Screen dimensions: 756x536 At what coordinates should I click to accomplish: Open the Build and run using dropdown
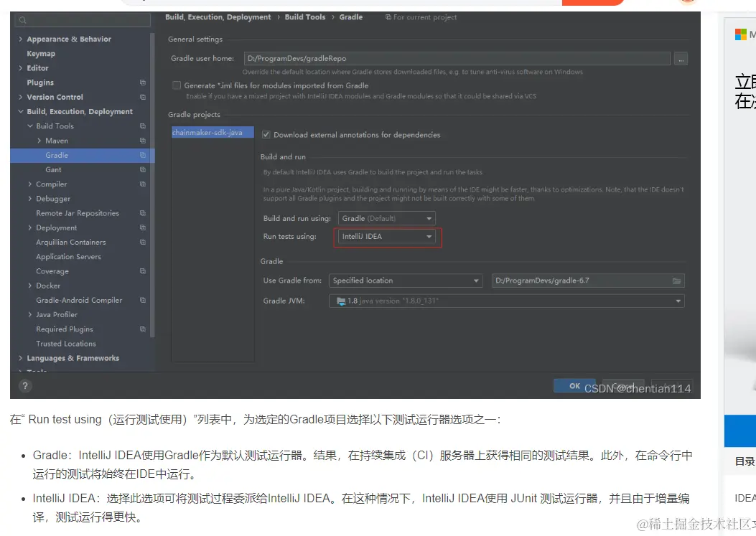[387, 218]
